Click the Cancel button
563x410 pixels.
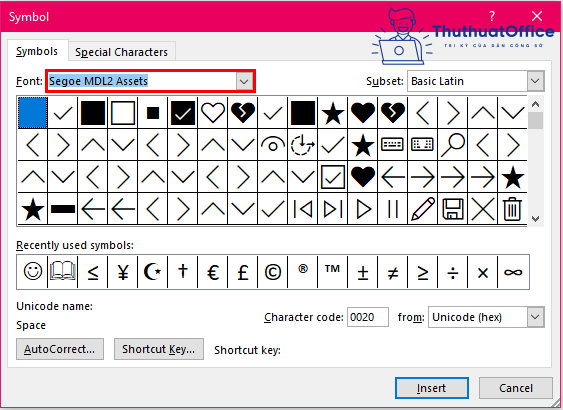click(516, 388)
